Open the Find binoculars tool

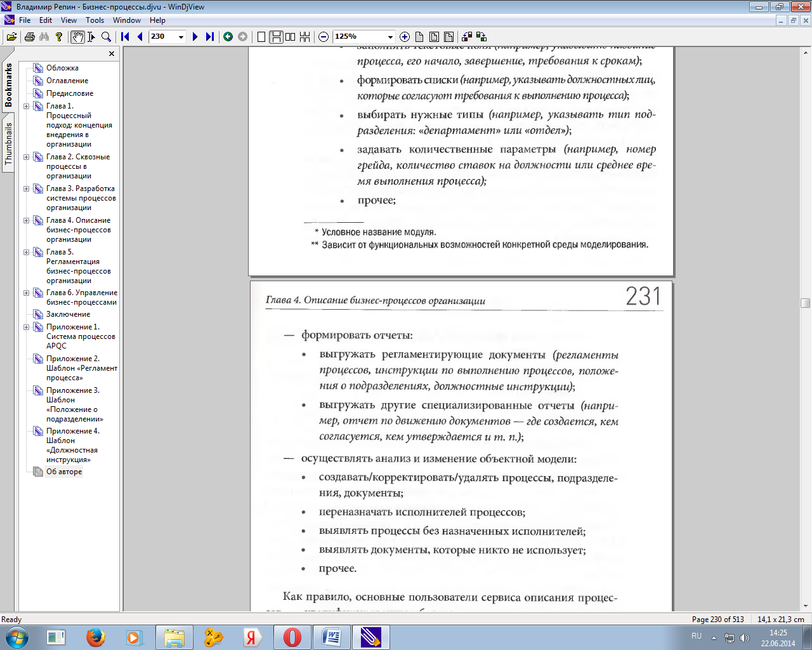click(44, 37)
